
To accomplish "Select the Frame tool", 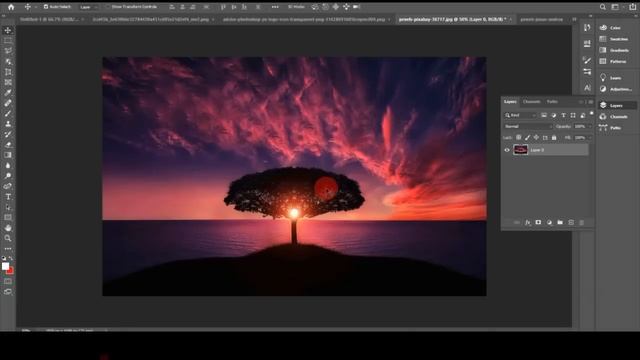I will [x=8, y=82].
